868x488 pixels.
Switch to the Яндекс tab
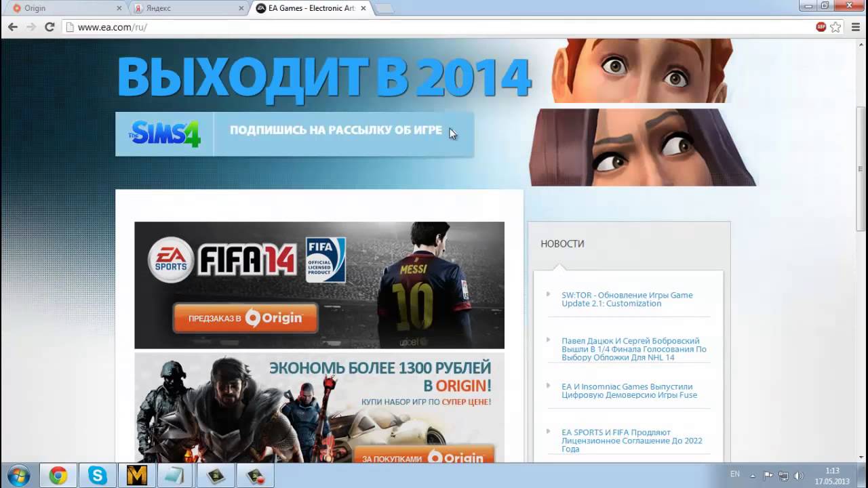click(x=188, y=8)
